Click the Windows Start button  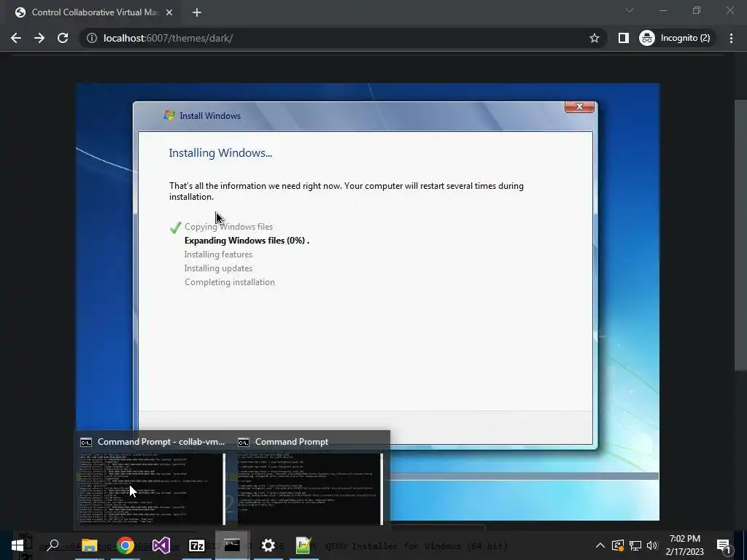click(x=18, y=545)
